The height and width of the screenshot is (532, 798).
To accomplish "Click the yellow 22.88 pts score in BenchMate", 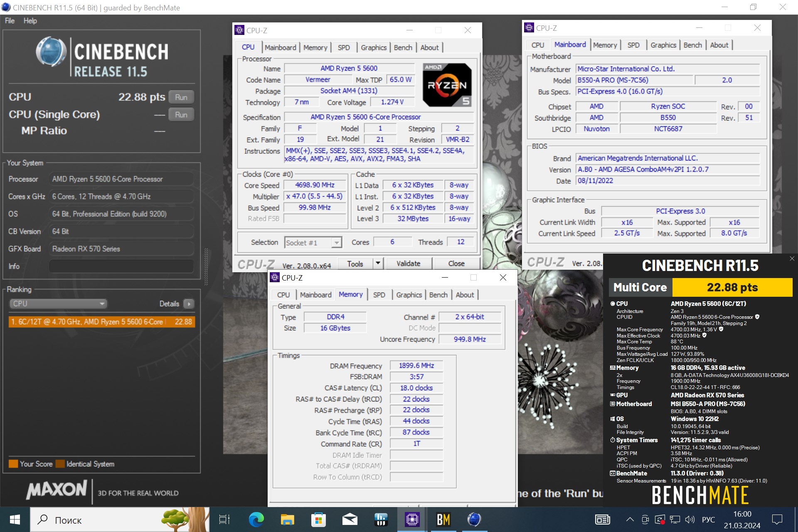I will point(732,287).
